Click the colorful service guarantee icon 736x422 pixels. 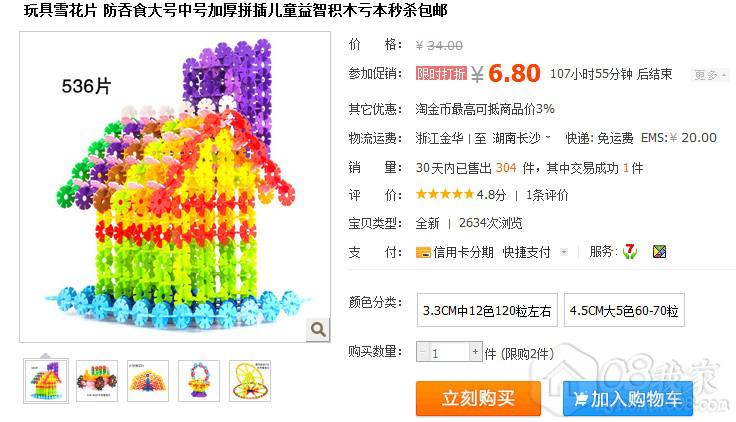(659, 252)
